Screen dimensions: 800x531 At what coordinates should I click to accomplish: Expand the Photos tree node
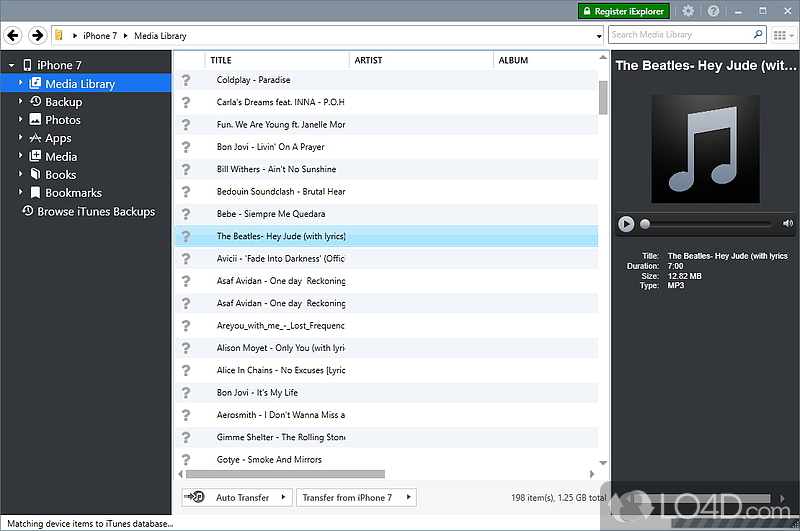click(x=20, y=120)
